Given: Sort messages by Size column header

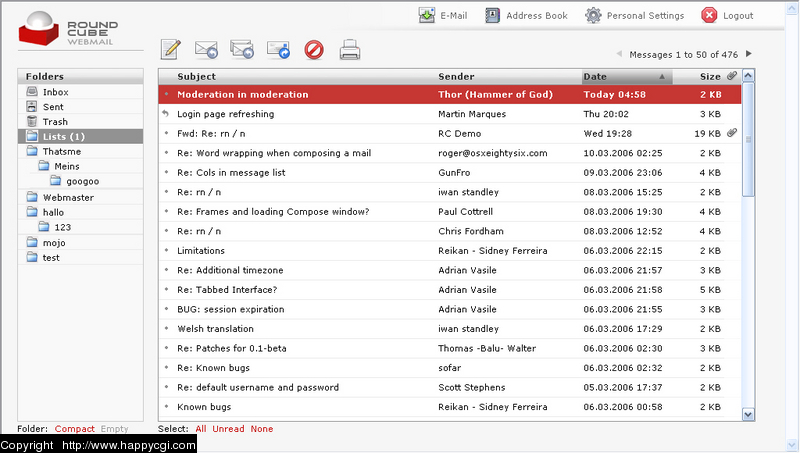Looking at the screenshot, I should (710, 77).
